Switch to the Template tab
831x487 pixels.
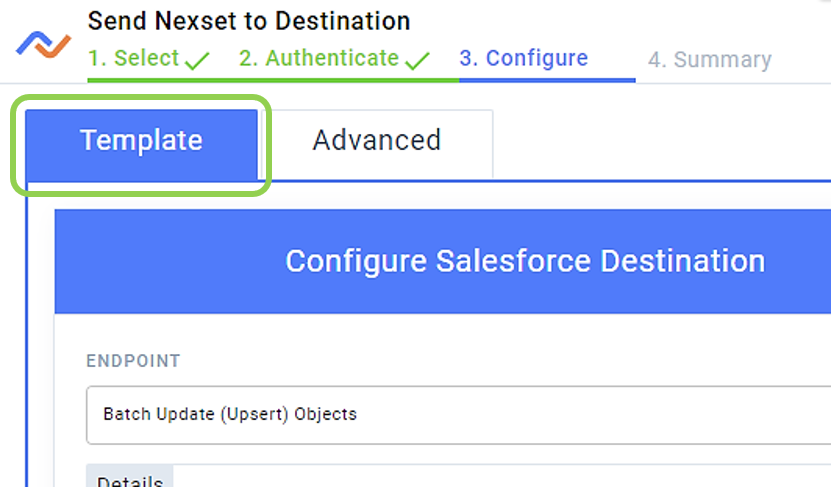tap(142, 144)
